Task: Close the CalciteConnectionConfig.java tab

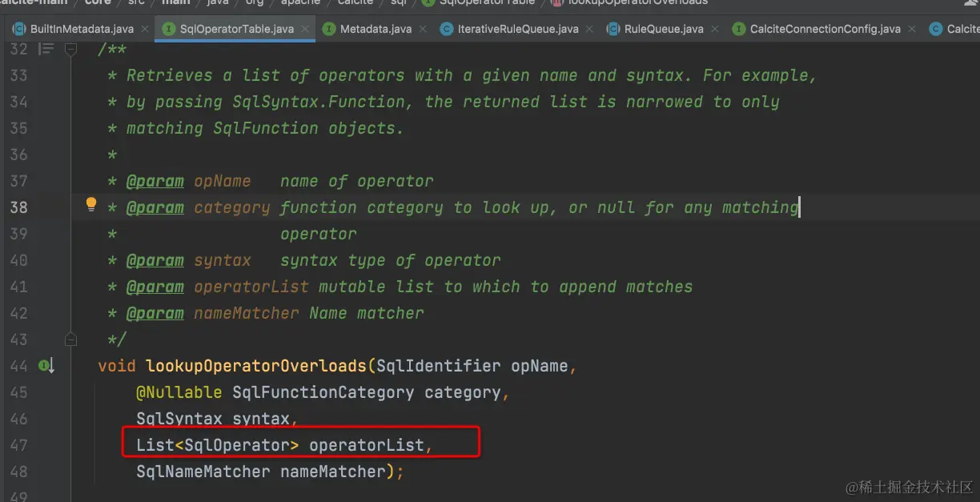Action: pyautogui.click(x=911, y=29)
